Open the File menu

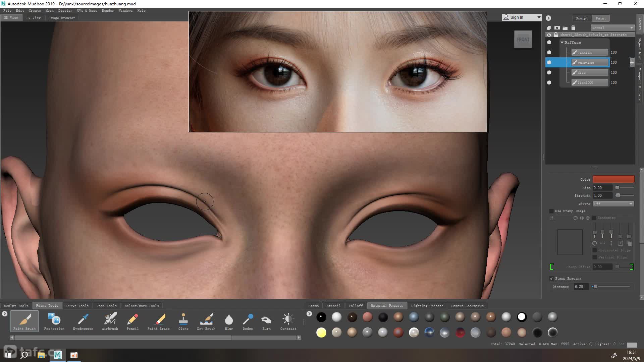7,11
